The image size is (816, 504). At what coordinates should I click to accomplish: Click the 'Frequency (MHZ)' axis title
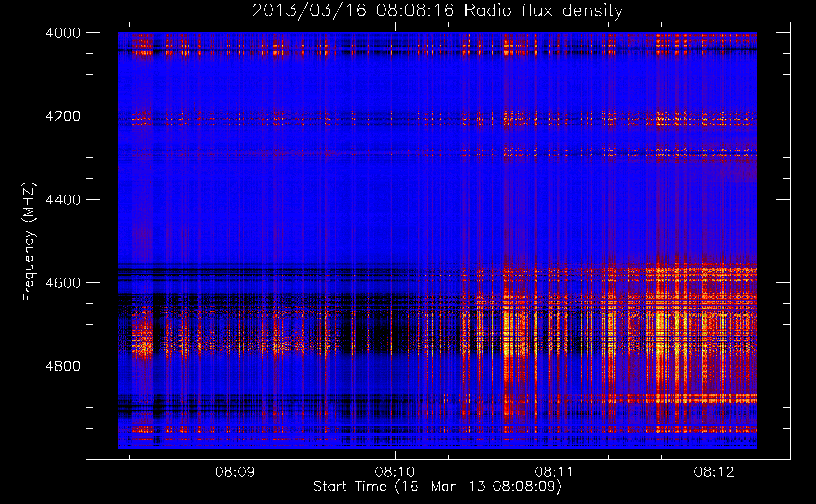[x=29, y=242]
